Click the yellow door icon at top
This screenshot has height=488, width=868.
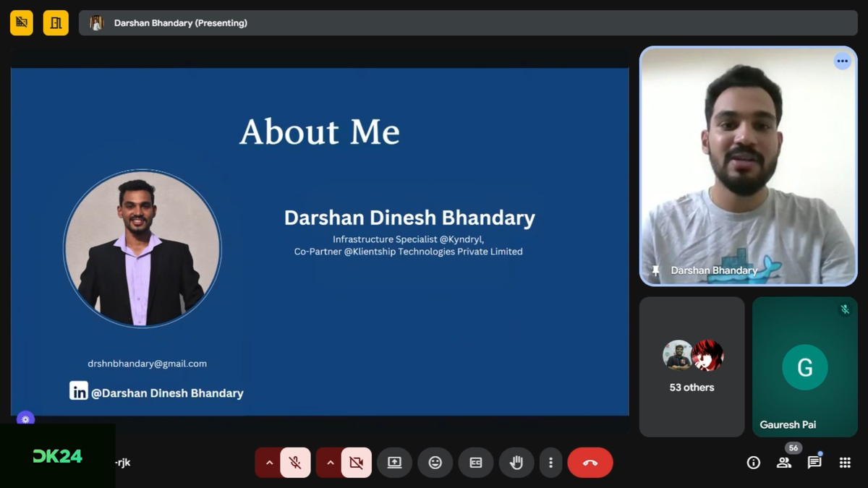coord(56,23)
